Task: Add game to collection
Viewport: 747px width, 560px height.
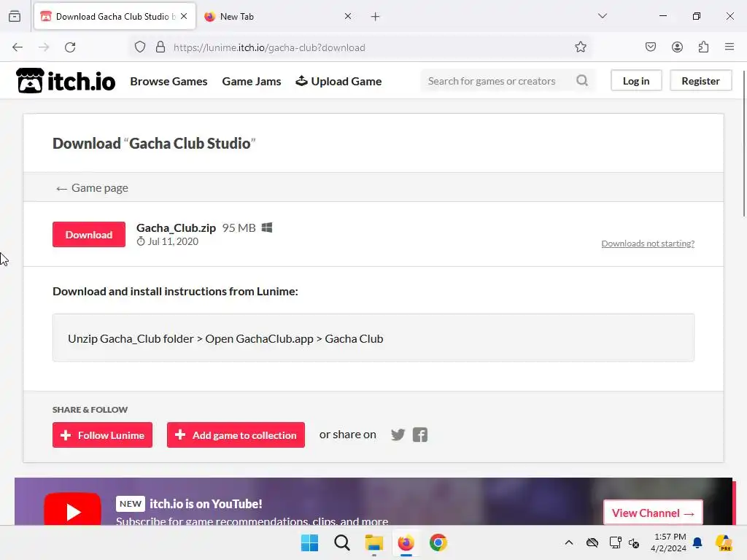Action: [236, 435]
